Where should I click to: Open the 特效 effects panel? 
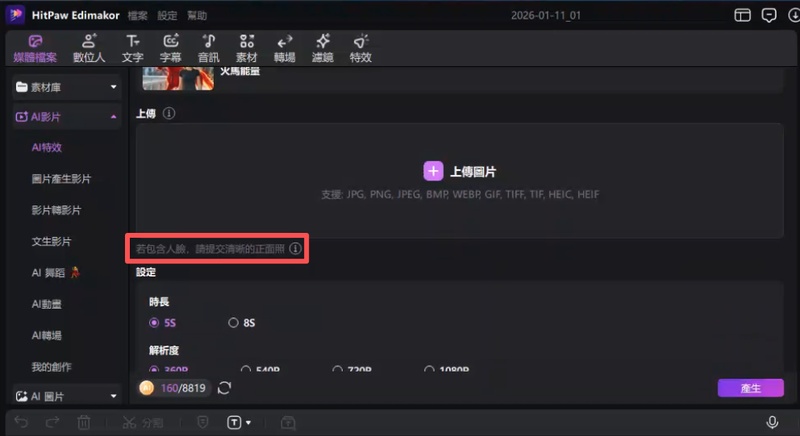click(360, 47)
